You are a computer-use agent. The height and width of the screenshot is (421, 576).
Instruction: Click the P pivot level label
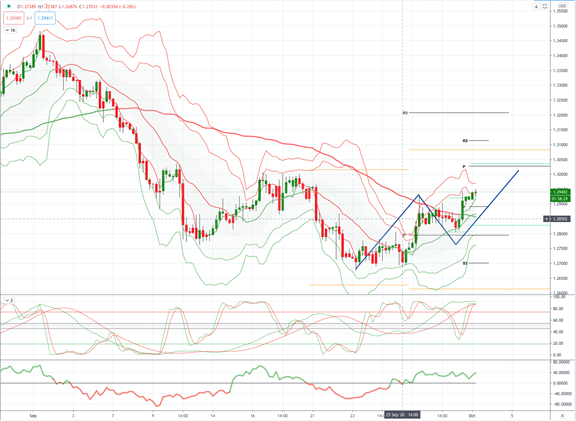click(464, 167)
